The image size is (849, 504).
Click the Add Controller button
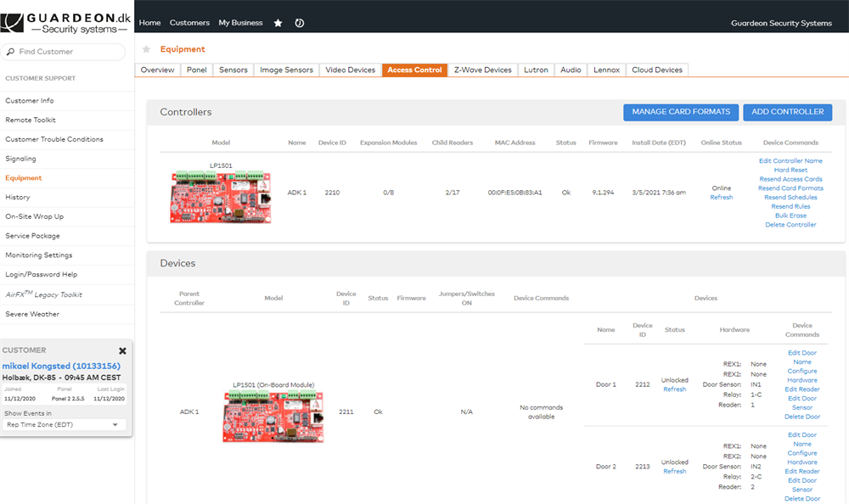[x=788, y=112]
